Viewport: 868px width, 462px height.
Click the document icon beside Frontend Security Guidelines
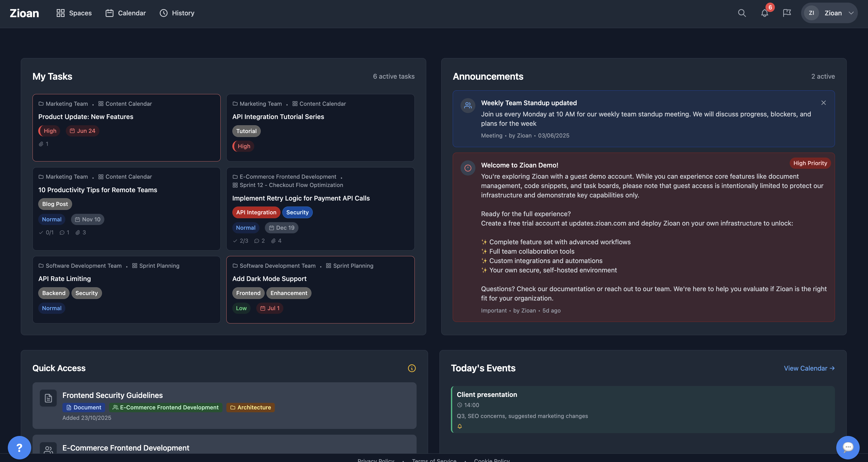[x=48, y=398]
